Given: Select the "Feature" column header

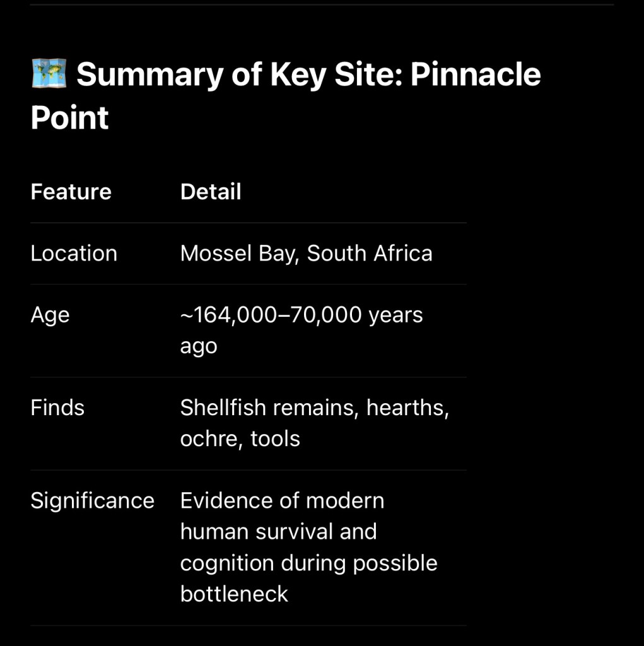Looking at the screenshot, I should point(71,192).
